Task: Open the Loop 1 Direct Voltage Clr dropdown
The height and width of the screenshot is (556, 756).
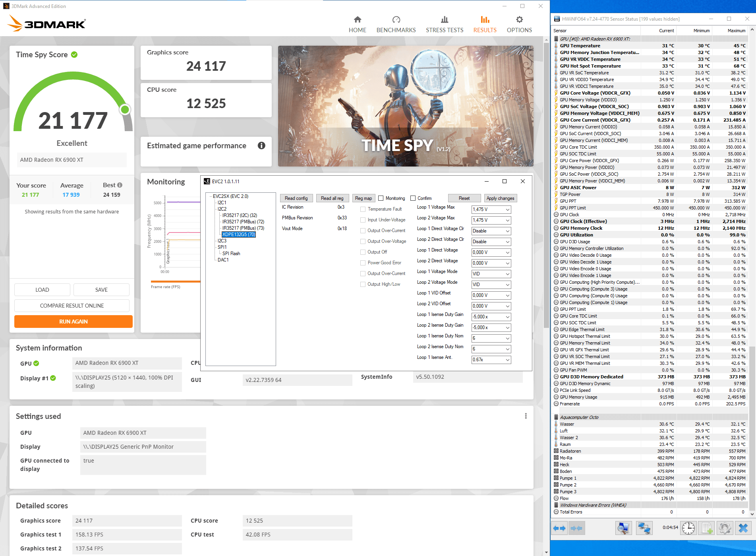Action: click(x=491, y=231)
